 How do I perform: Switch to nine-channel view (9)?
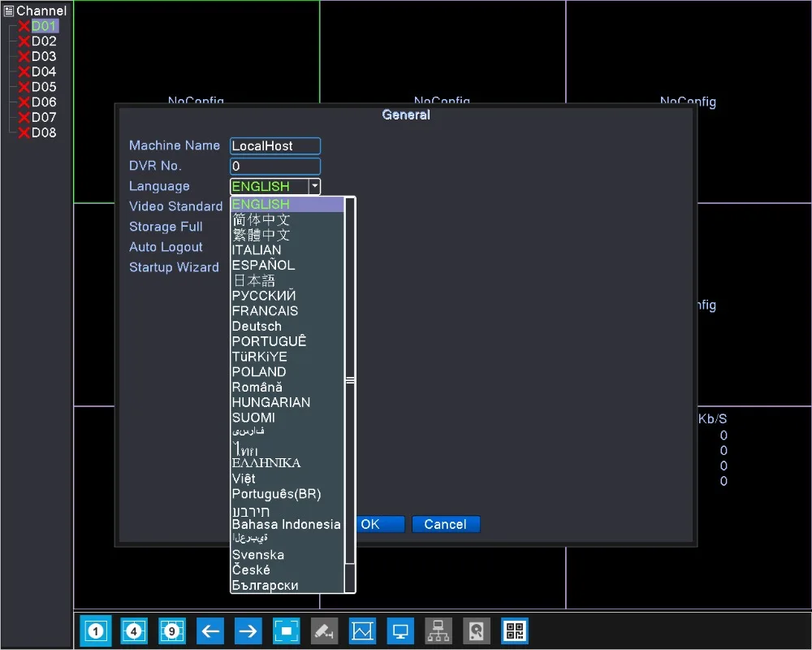[172, 630]
